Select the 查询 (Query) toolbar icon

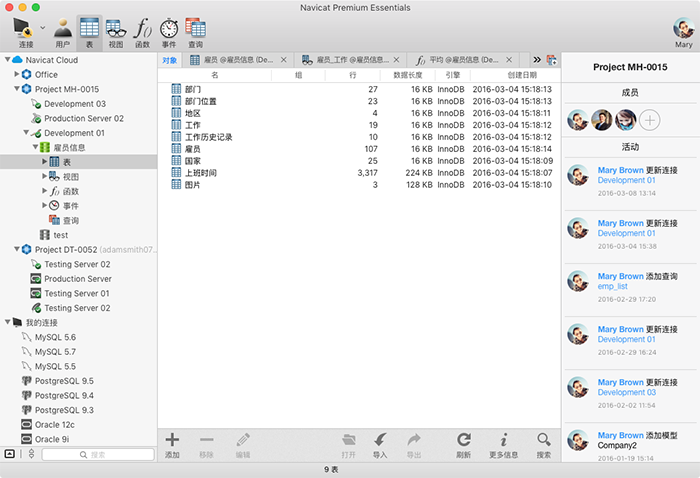(196, 28)
